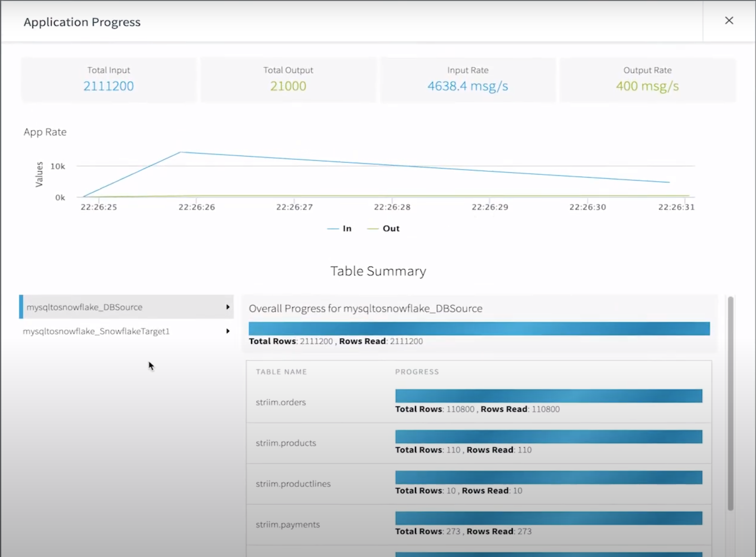Click the striim.payments table name

point(287,525)
